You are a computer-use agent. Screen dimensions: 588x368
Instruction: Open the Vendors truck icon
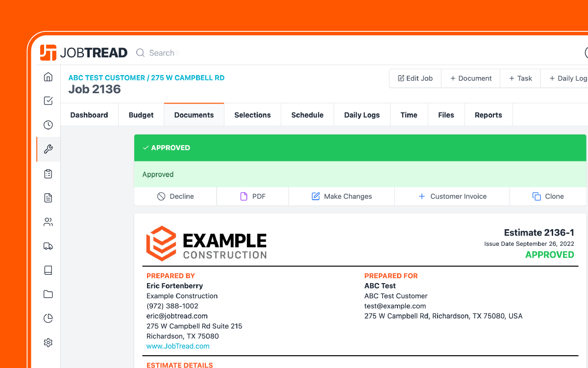[48, 245]
